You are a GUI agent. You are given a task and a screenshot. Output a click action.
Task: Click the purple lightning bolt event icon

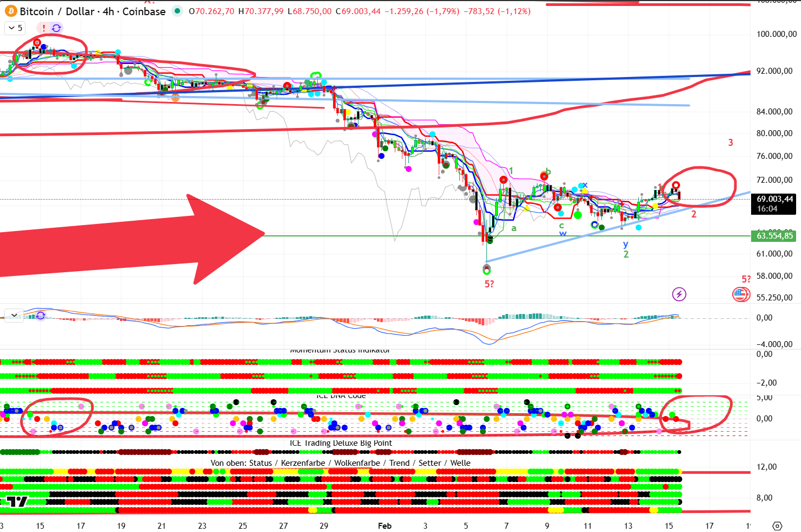click(x=679, y=294)
